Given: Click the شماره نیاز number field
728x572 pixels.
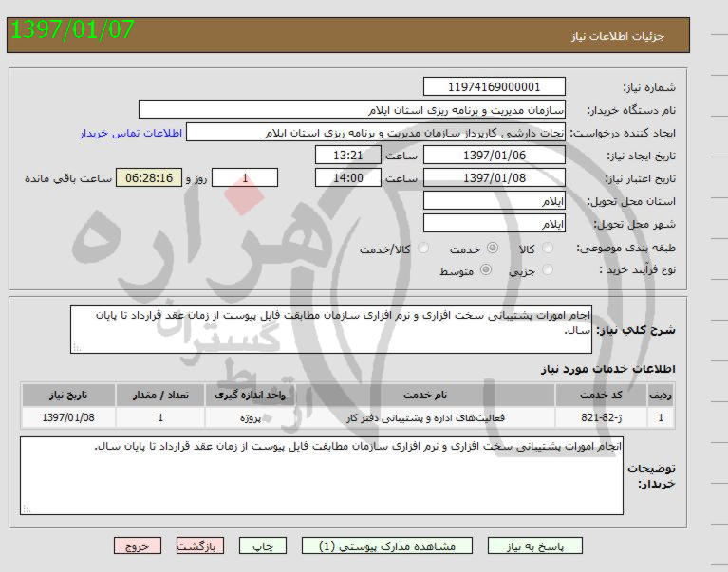Looking at the screenshot, I should click(494, 87).
